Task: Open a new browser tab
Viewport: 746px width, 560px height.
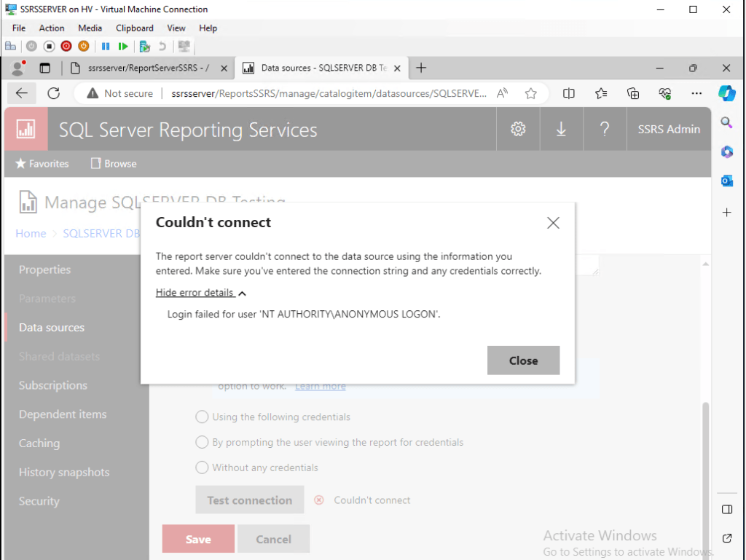Action: click(421, 68)
